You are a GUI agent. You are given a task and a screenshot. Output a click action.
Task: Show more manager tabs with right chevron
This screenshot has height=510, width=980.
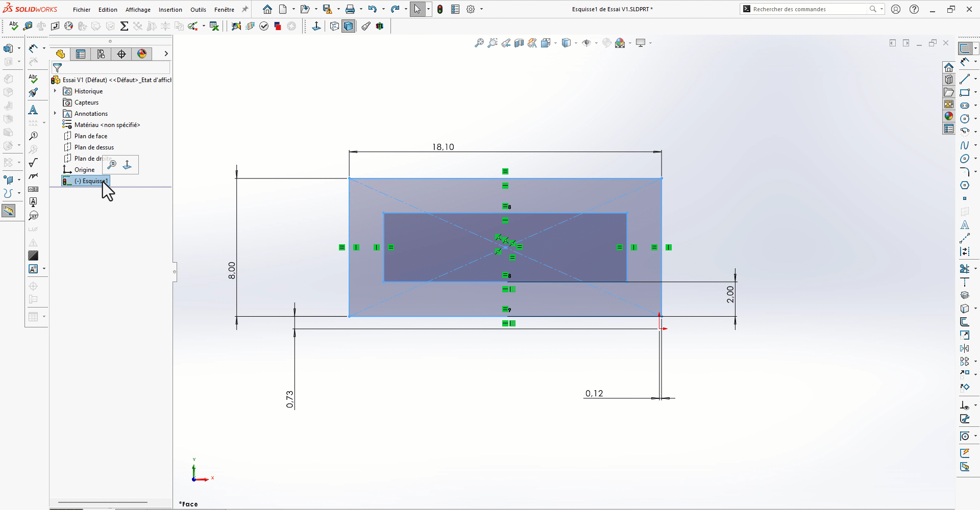point(166,54)
